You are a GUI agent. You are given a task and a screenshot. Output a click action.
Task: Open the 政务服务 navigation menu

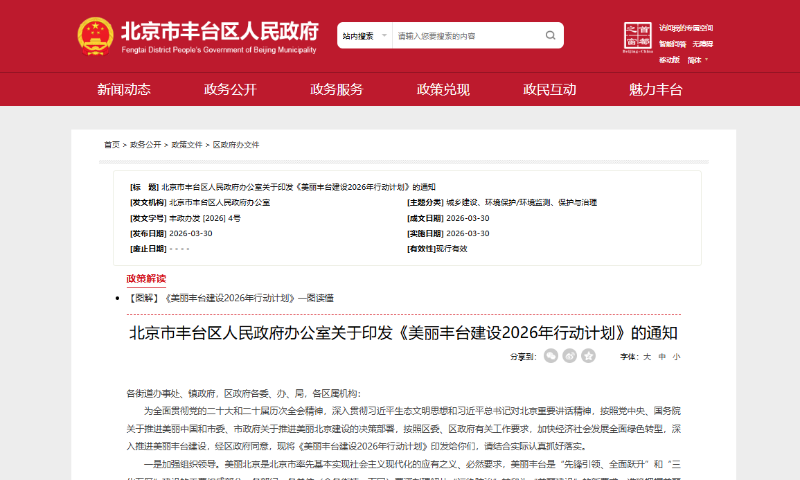pyautogui.click(x=336, y=89)
